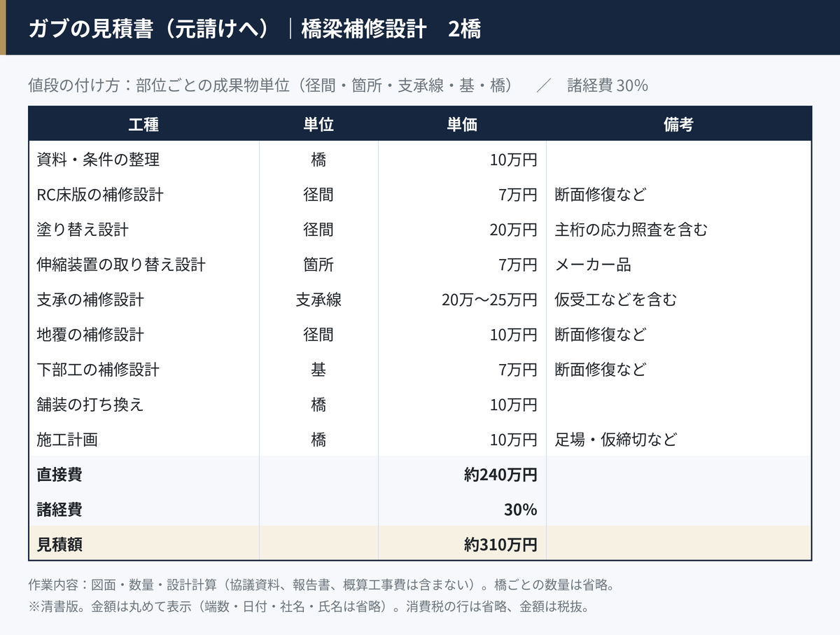The height and width of the screenshot is (635, 840).
Task: Click 断面修復など remark for RC床版の補修設計
Action: click(x=601, y=195)
